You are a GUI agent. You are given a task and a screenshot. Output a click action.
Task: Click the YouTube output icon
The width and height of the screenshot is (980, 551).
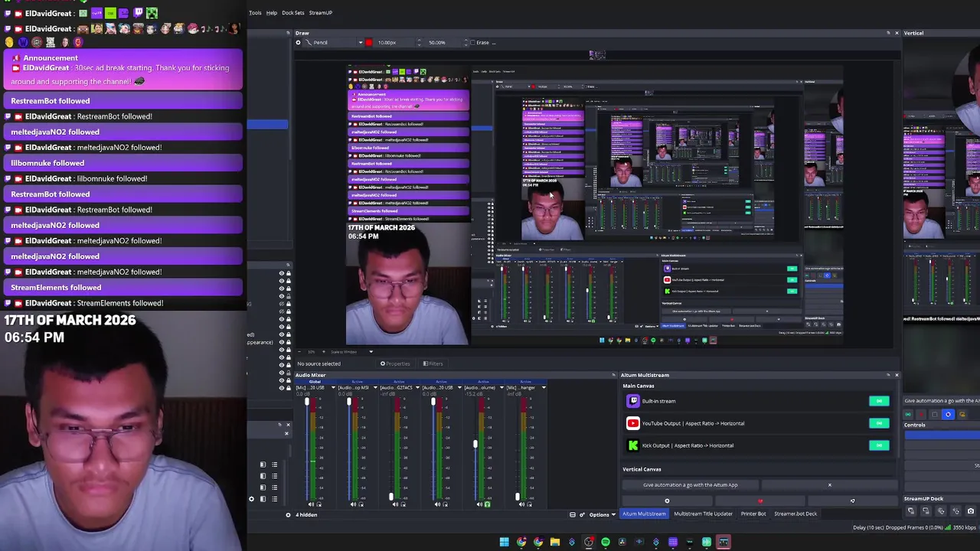click(x=632, y=423)
